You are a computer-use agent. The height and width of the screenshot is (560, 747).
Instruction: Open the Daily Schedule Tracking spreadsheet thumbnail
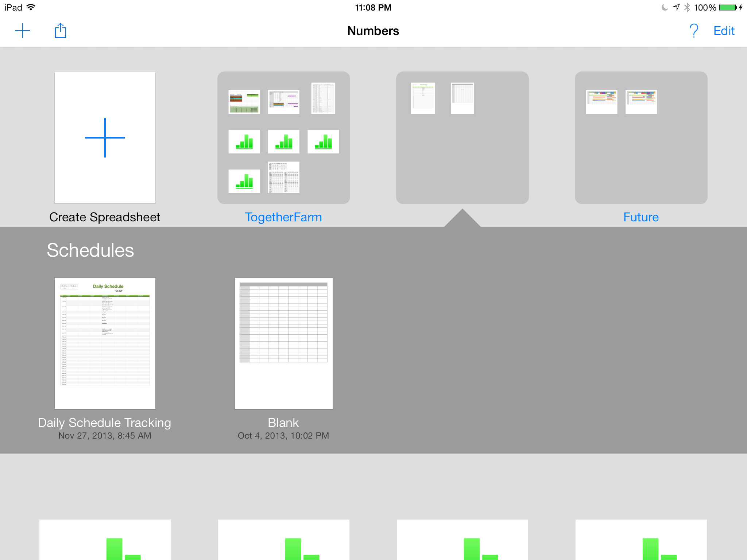click(x=105, y=343)
